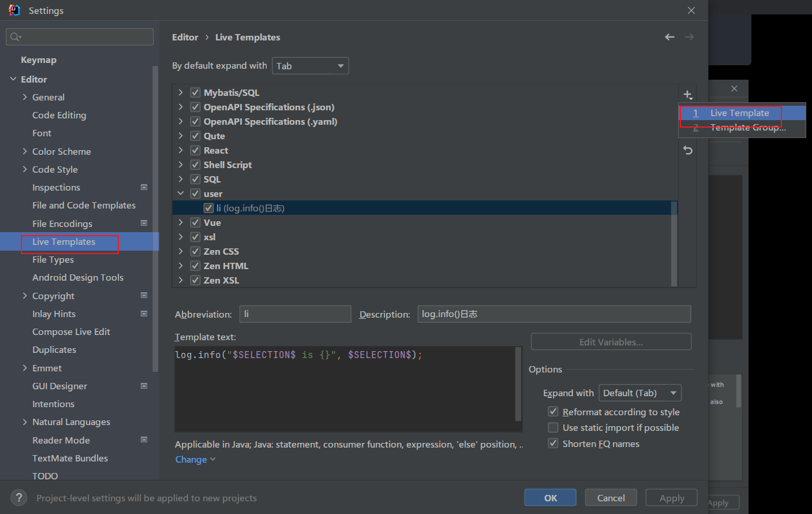812x514 pixels.
Task: Click the project-level icon beside Inspections
Action: [144, 187]
